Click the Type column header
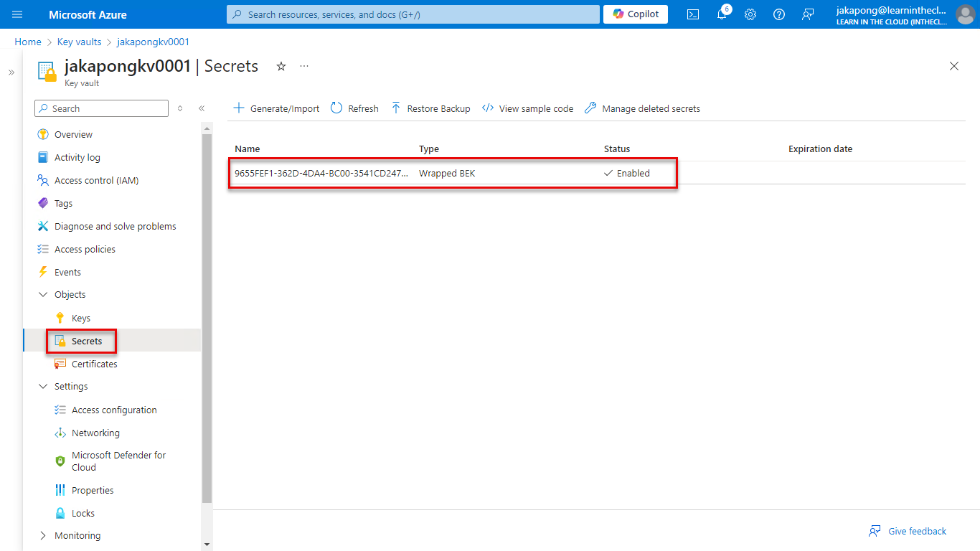Screen dimensions: 980x551 point(429,149)
